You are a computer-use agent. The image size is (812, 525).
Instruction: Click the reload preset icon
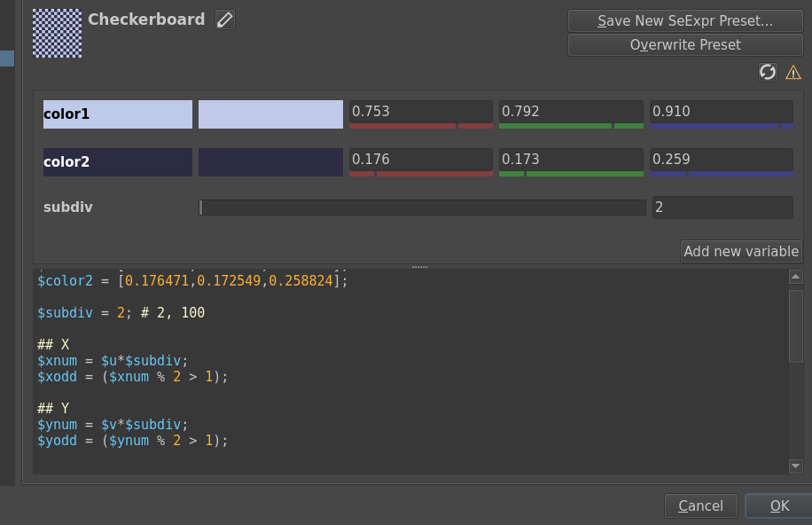click(768, 72)
